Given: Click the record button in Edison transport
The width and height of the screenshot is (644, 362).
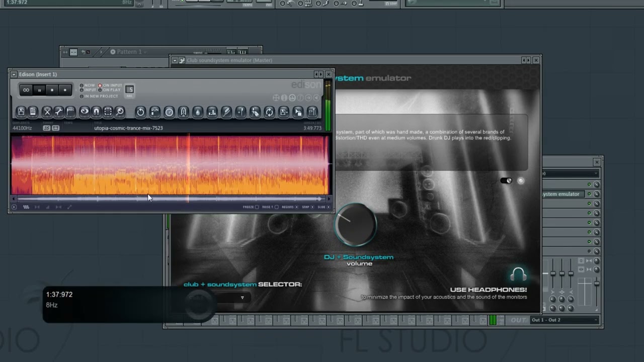Looking at the screenshot, I should pos(65,90).
